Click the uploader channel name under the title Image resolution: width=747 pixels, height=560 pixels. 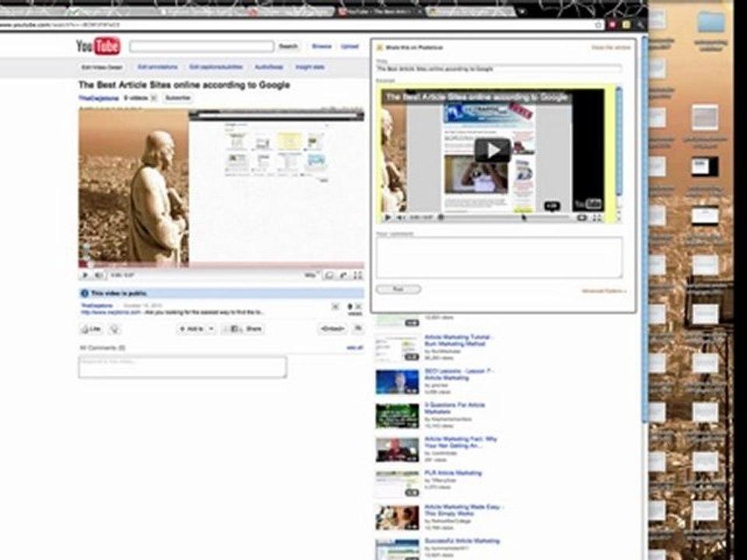pos(99,98)
